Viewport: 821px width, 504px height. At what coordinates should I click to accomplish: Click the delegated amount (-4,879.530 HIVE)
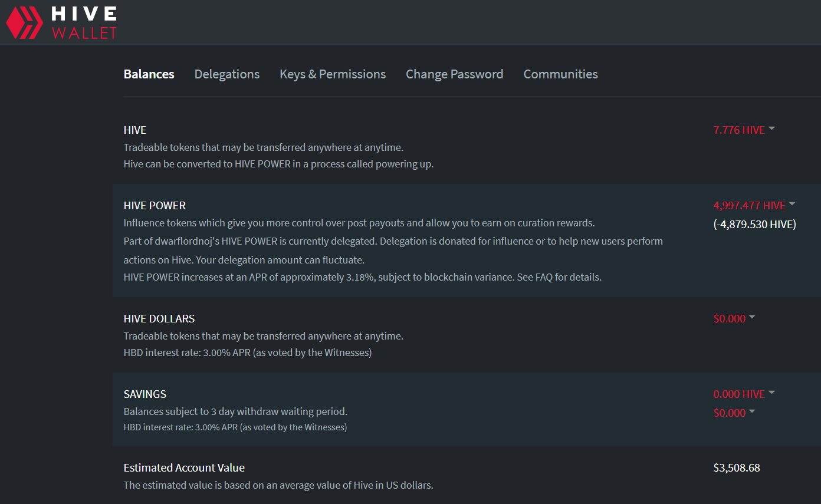click(754, 224)
